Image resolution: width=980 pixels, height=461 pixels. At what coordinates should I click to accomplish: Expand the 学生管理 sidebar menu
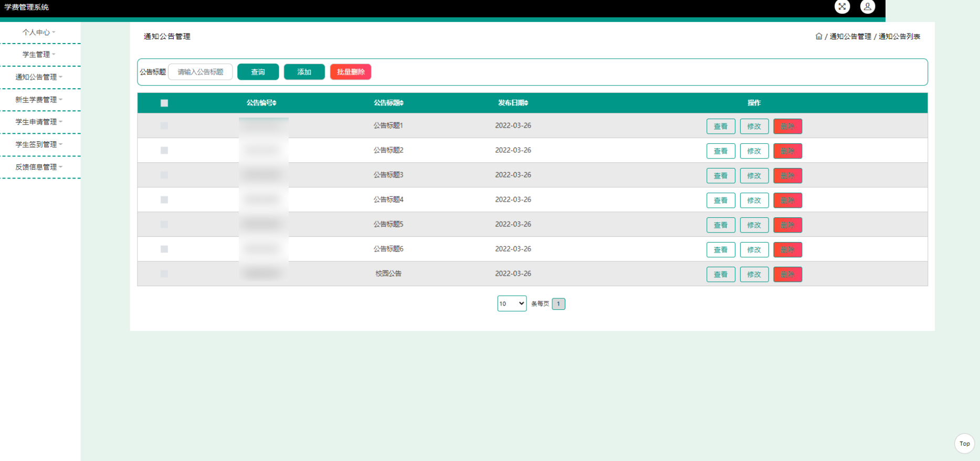pos(40,55)
